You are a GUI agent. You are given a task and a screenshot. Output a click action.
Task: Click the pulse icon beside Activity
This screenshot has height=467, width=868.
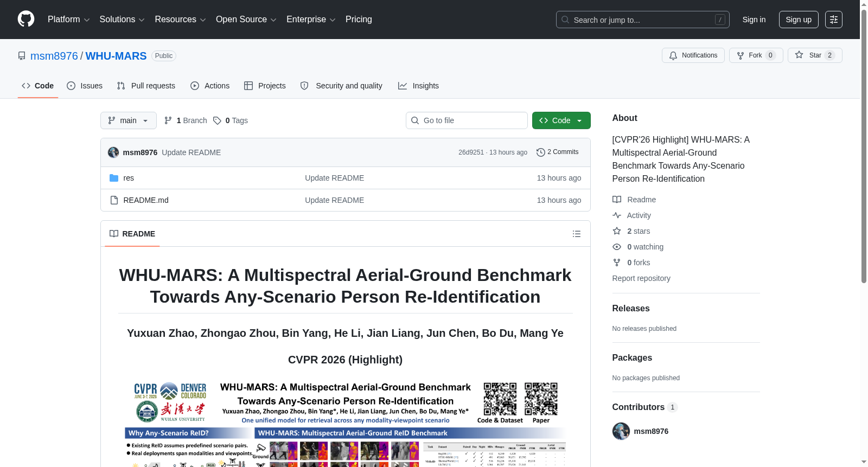617,215
